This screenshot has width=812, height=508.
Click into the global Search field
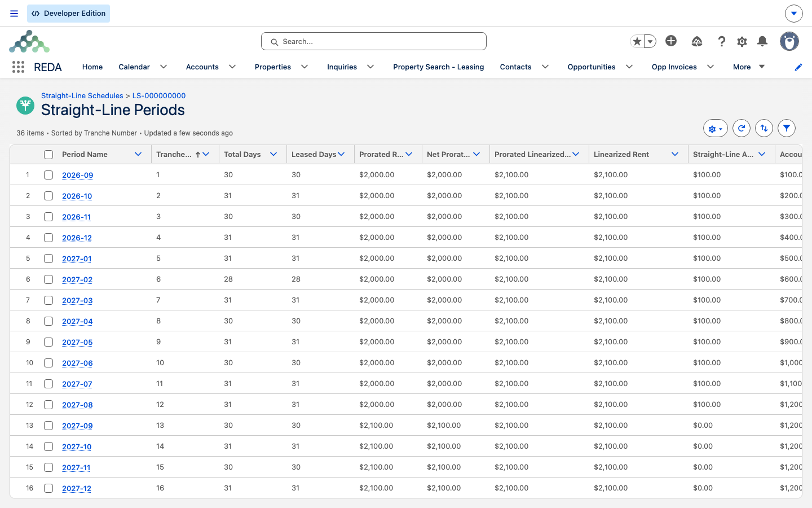[374, 41]
